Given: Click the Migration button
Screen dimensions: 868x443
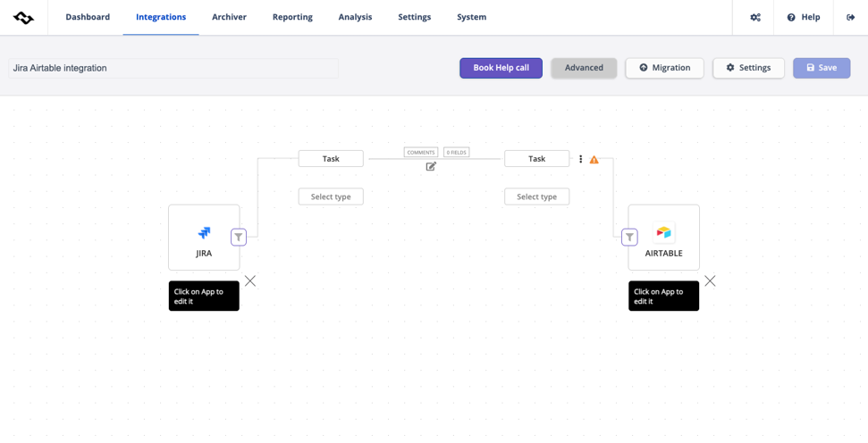Looking at the screenshot, I should pos(664,68).
